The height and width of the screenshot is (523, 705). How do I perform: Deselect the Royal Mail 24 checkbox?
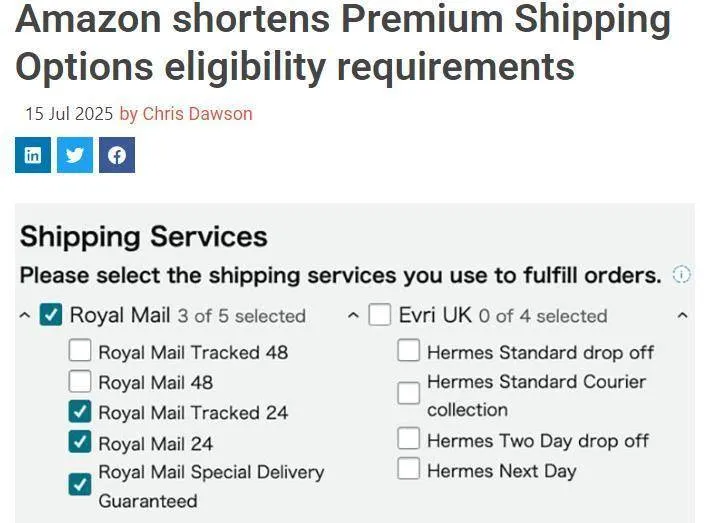pos(80,442)
